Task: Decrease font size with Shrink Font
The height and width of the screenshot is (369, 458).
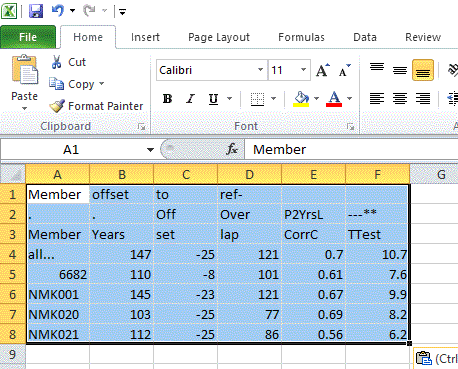Action: (344, 70)
